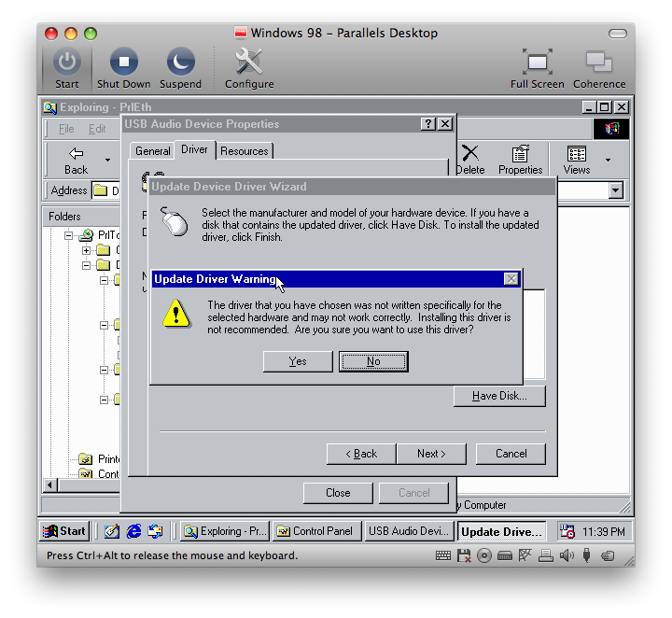This screenshot has width=672, height=618.
Task: Switch to Exploring - Pr... taskbar button
Action: click(225, 531)
